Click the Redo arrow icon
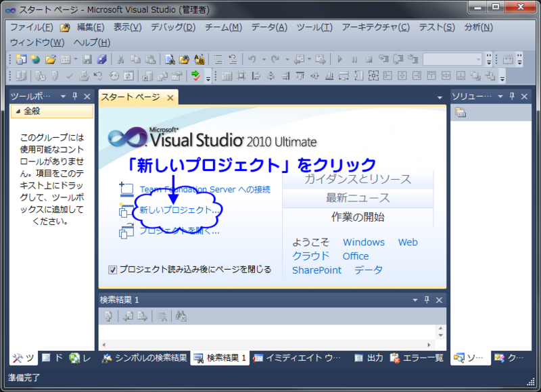 pyautogui.click(x=275, y=59)
